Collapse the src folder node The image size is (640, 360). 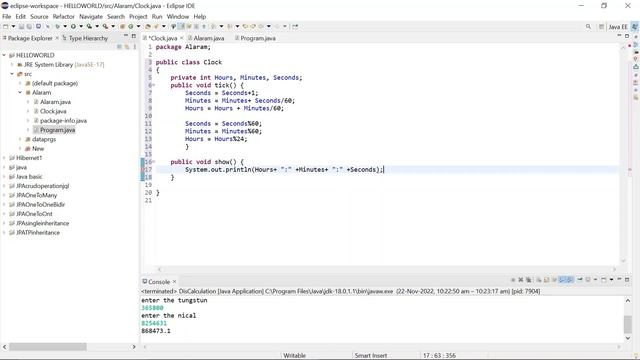tap(12, 74)
